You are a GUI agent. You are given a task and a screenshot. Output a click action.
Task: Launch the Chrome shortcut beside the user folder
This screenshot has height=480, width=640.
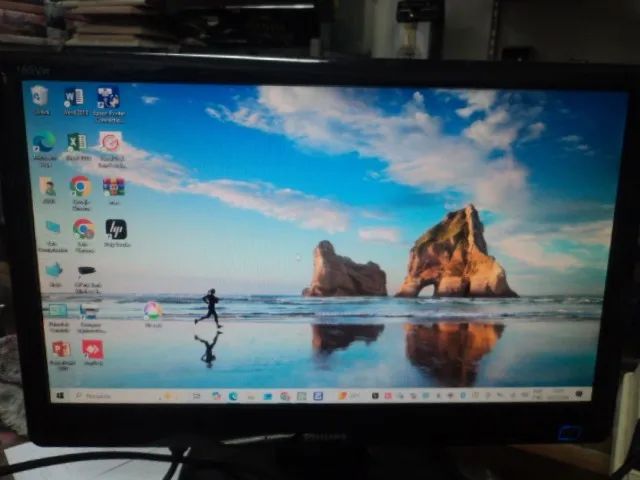tap(81, 193)
